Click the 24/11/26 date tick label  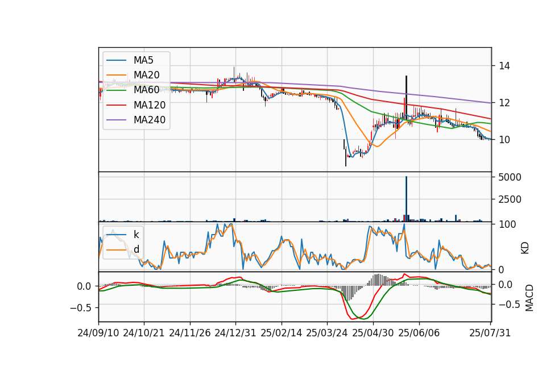[x=190, y=333]
